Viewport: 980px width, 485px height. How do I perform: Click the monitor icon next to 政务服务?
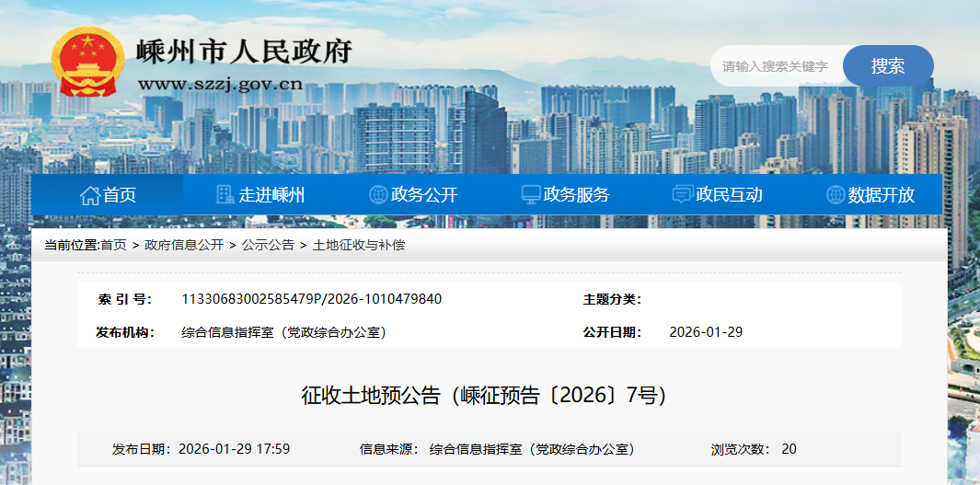(531, 195)
